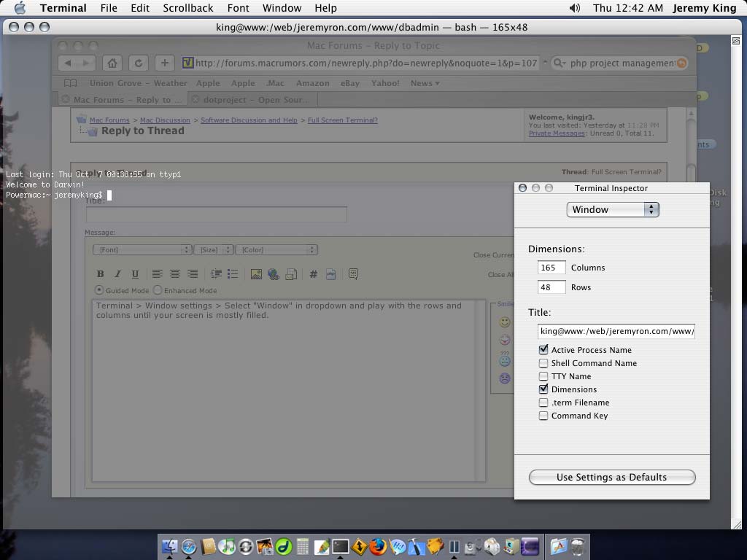Image resolution: width=747 pixels, height=560 pixels.
Task: Click the Rows field showing 48
Action: tap(551, 287)
